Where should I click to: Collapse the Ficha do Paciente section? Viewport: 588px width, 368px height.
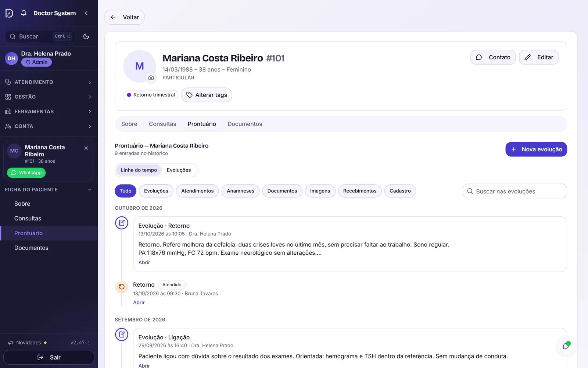click(x=49, y=190)
